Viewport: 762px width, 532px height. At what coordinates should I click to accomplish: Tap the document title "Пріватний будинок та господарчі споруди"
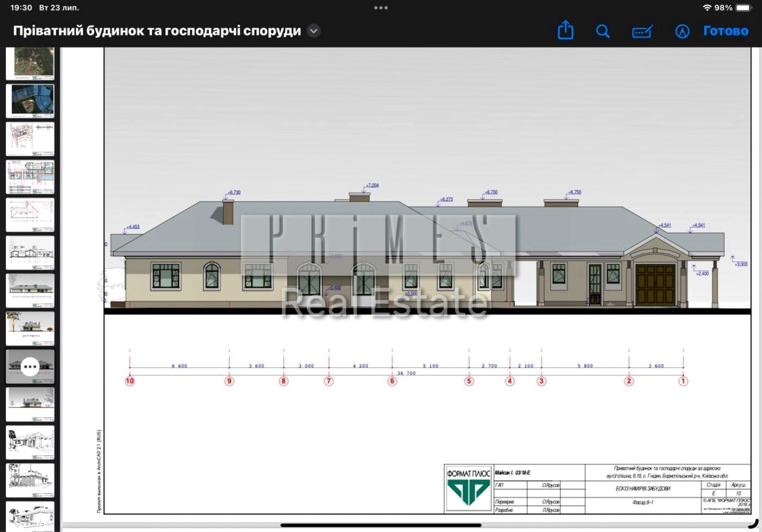pos(157,30)
